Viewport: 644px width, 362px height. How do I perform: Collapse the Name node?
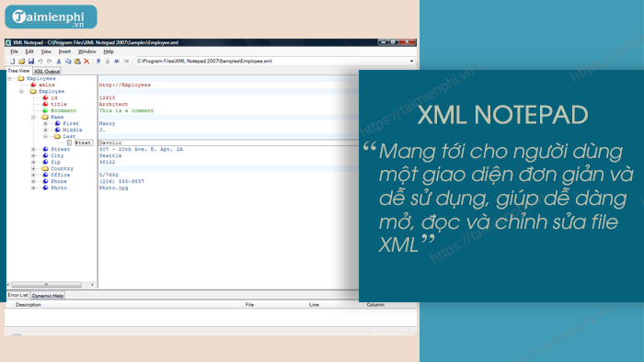point(33,118)
